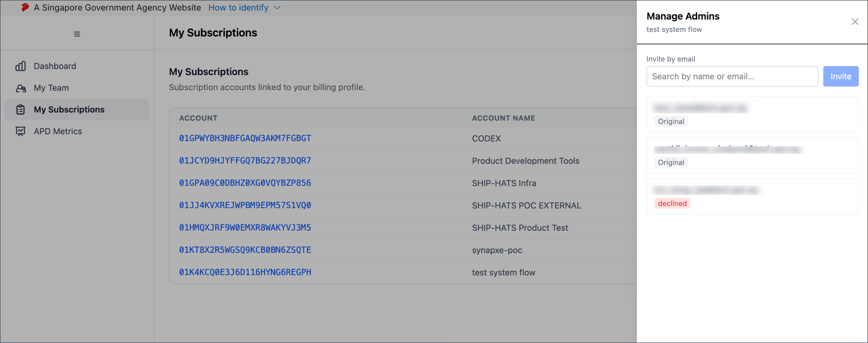
Task: Open APD Metrics in the sidebar
Action: [x=58, y=131]
